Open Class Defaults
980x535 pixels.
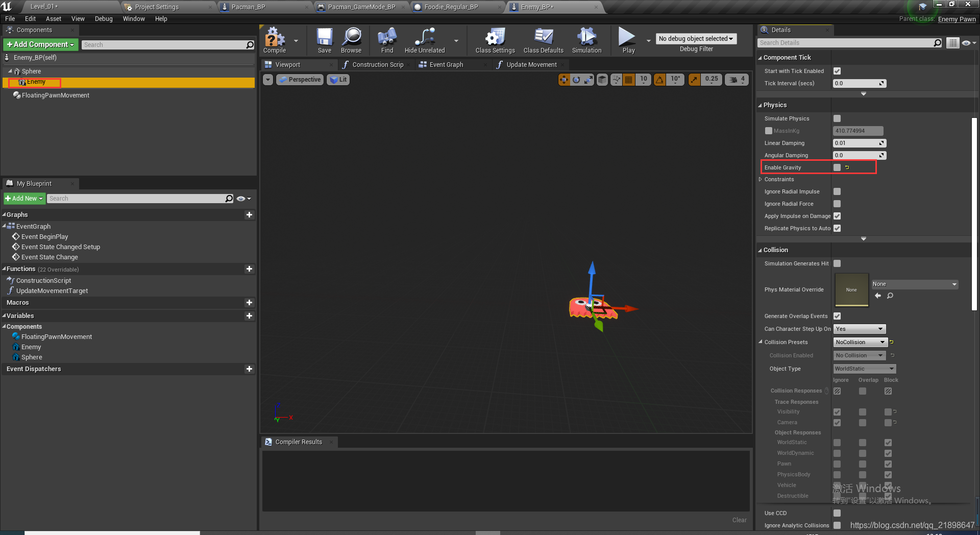[544, 40]
